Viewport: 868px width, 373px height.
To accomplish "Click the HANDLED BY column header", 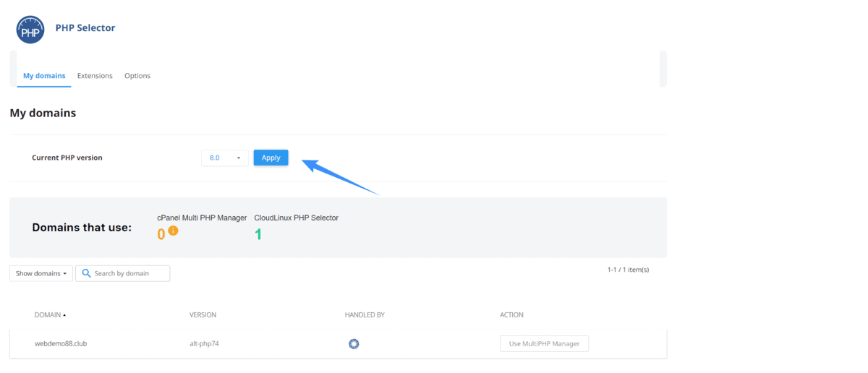I will click(365, 315).
